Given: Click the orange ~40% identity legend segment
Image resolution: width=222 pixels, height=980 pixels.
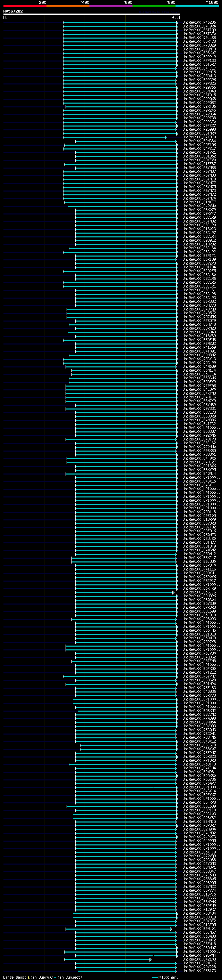Looking at the screenshot, I should tap(68, 6).
